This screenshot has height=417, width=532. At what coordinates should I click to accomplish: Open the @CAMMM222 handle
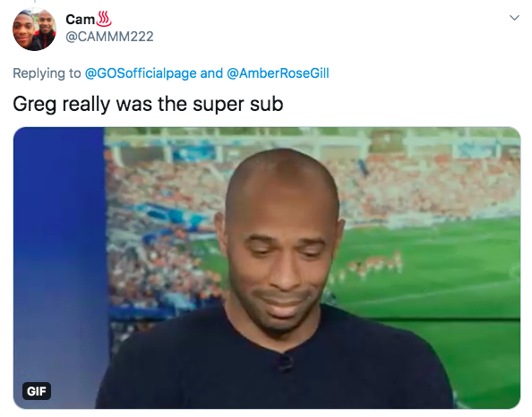(x=109, y=37)
